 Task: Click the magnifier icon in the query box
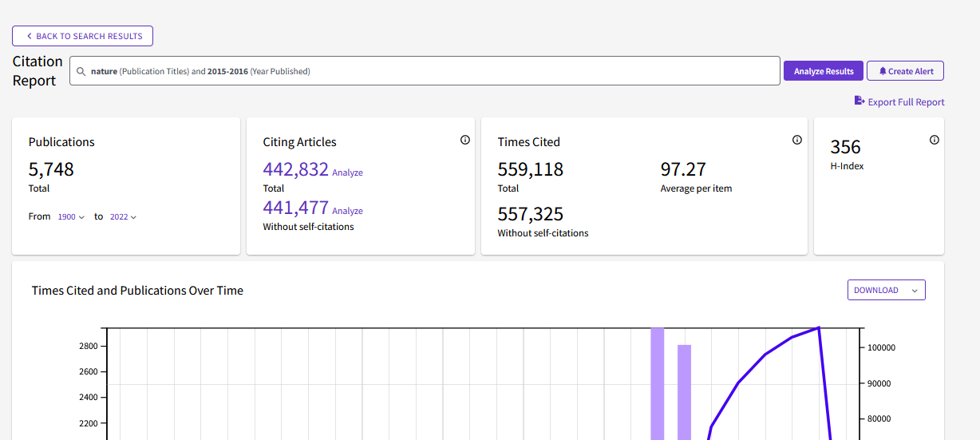click(x=81, y=71)
